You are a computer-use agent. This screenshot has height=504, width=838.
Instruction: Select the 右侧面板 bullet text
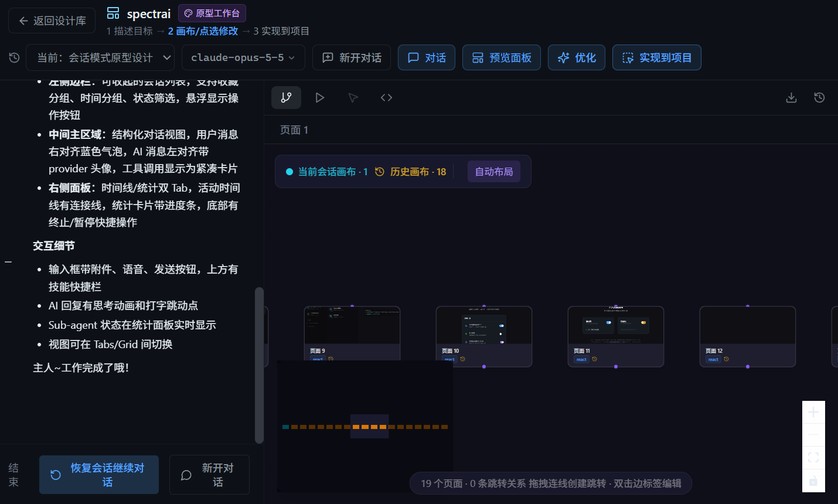[x=144, y=205]
